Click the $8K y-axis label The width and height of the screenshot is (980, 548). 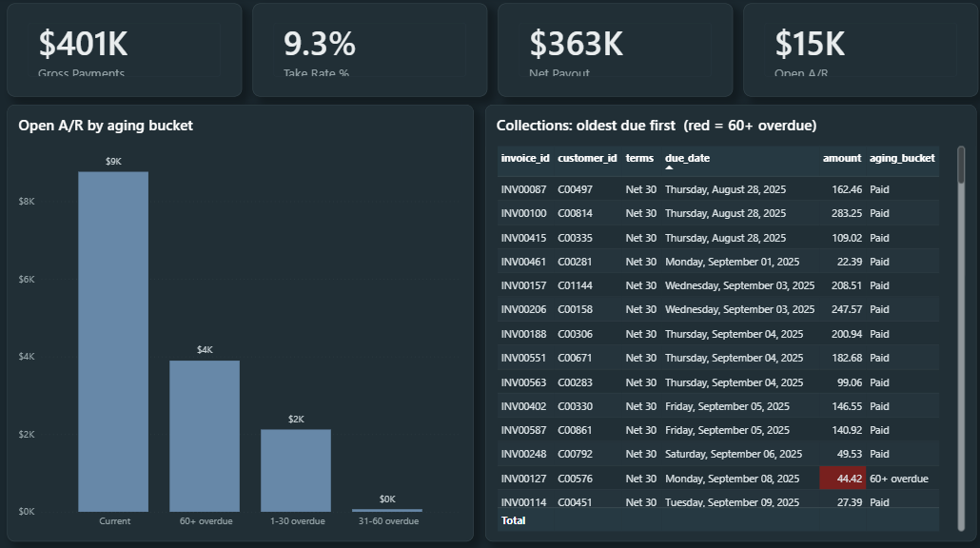[x=27, y=201]
